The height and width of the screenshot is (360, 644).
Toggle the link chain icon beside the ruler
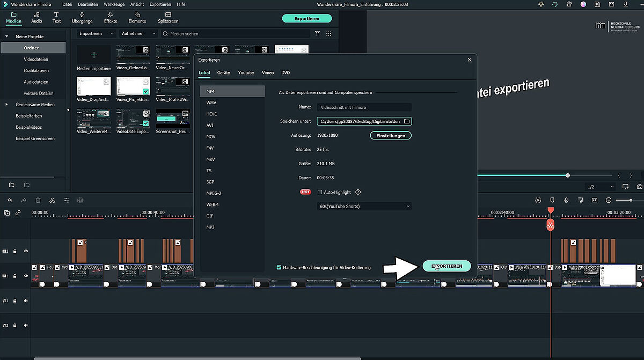(18, 212)
